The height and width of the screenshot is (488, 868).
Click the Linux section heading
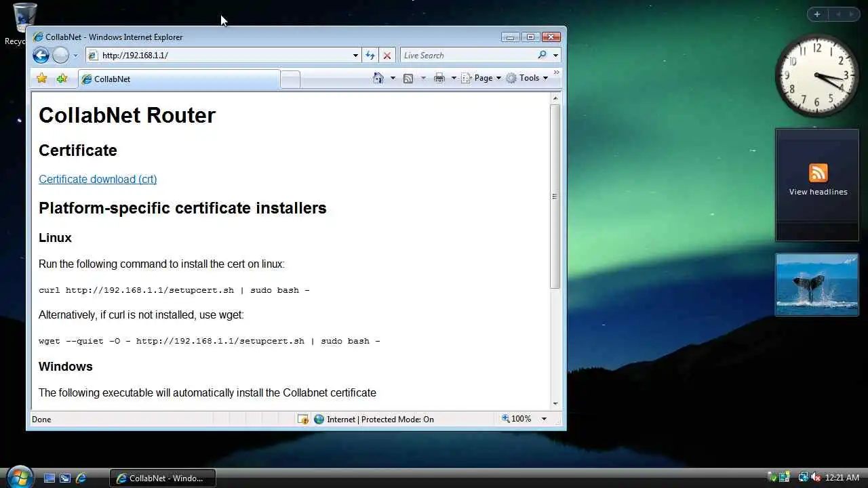pyautogui.click(x=55, y=238)
